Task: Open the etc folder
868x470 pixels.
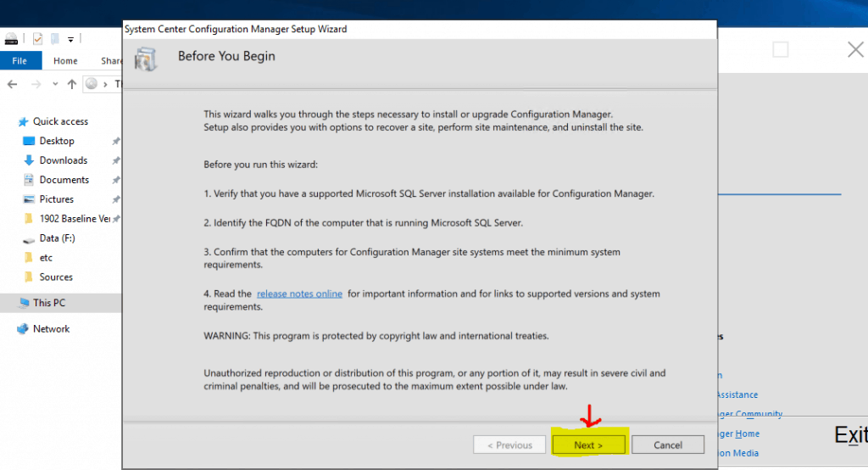Action: pos(46,258)
